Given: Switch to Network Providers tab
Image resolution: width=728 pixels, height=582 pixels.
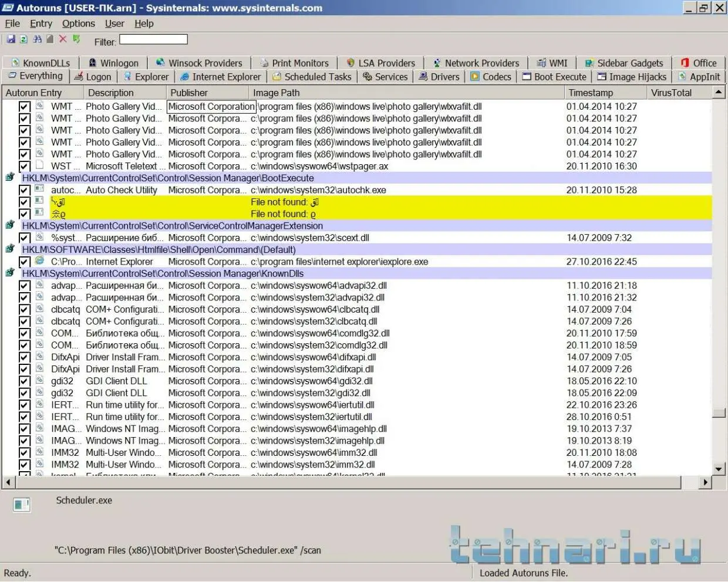Looking at the screenshot, I should (476, 63).
